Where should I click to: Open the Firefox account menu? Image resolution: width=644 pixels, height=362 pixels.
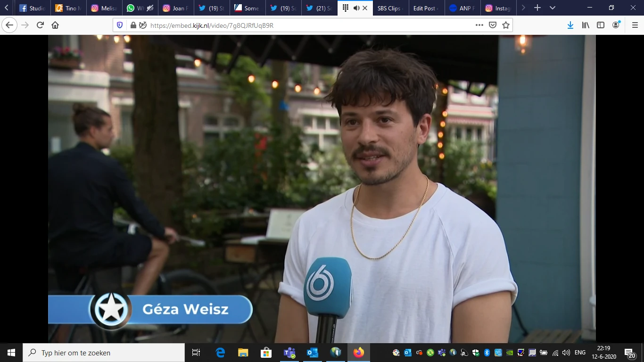[616, 25]
